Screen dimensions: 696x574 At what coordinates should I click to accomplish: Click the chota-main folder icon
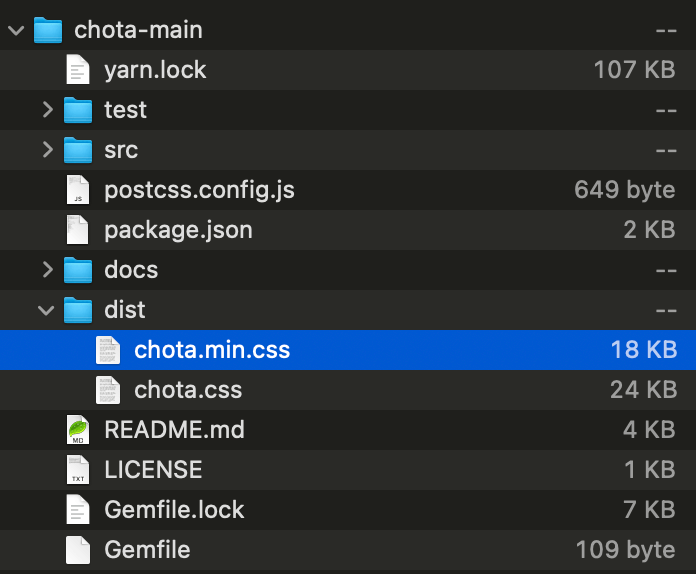tap(48, 30)
